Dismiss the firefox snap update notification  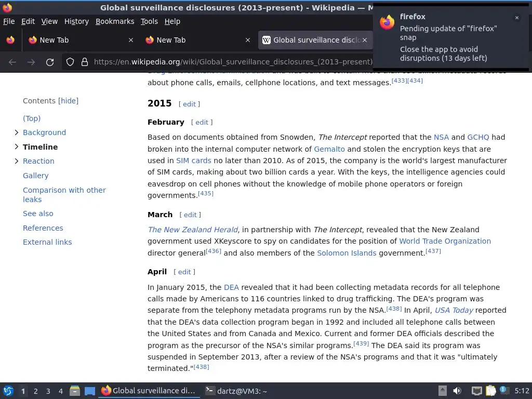click(517, 18)
